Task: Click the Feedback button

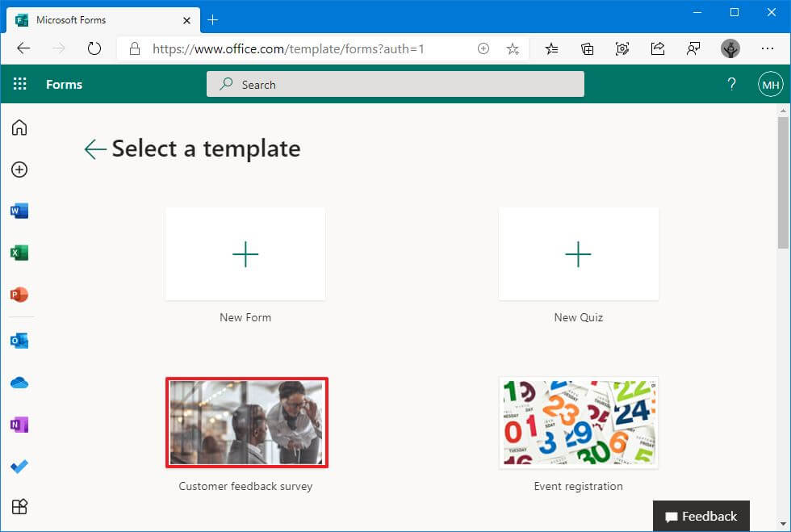Action: [701, 517]
